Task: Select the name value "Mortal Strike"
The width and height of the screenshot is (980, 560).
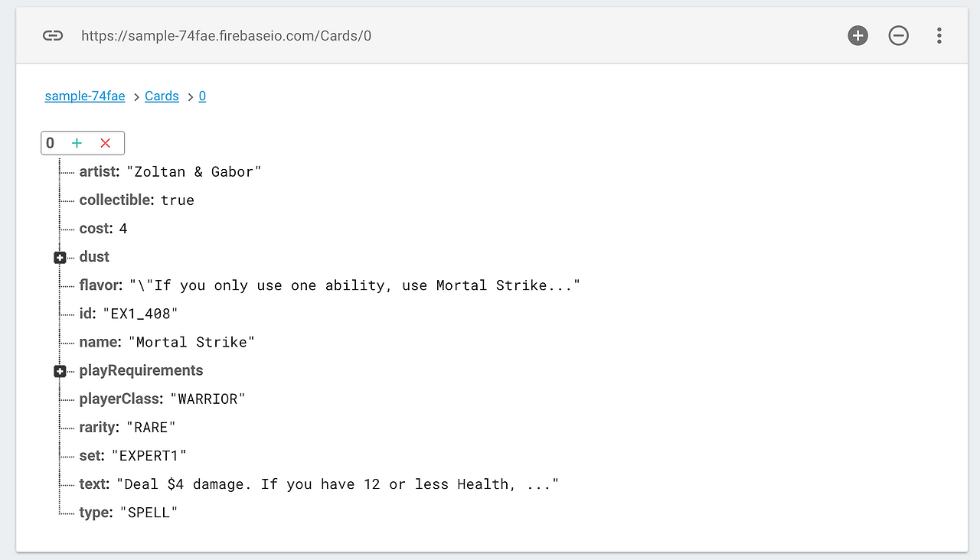Action: pyautogui.click(x=191, y=342)
